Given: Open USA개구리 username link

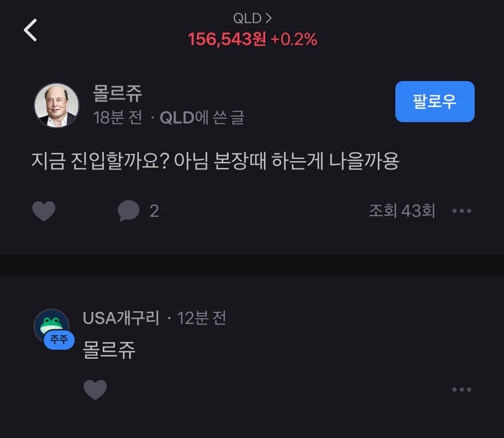Looking at the screenshot, I should click(x=121, y=318).
